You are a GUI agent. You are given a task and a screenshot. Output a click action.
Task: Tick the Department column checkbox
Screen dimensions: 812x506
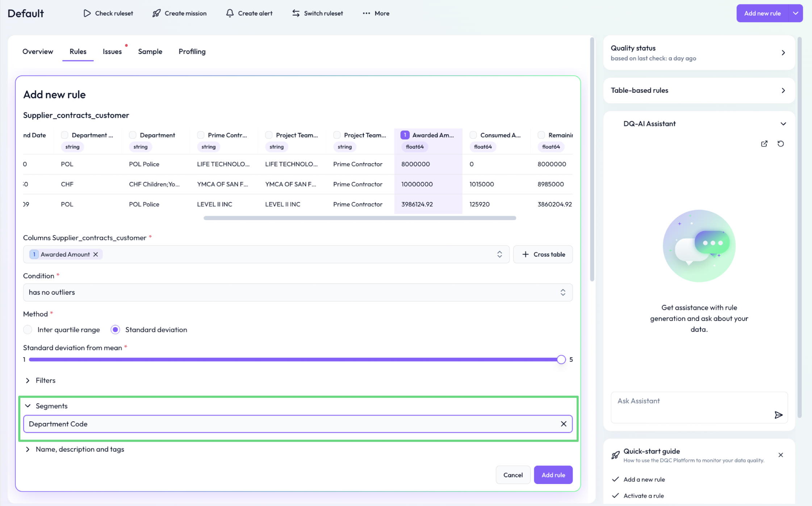pos(133,135)
